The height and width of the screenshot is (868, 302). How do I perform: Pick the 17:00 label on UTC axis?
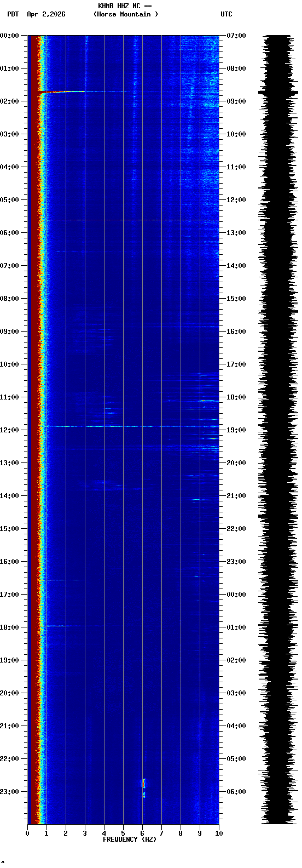[x=236, y=364]
